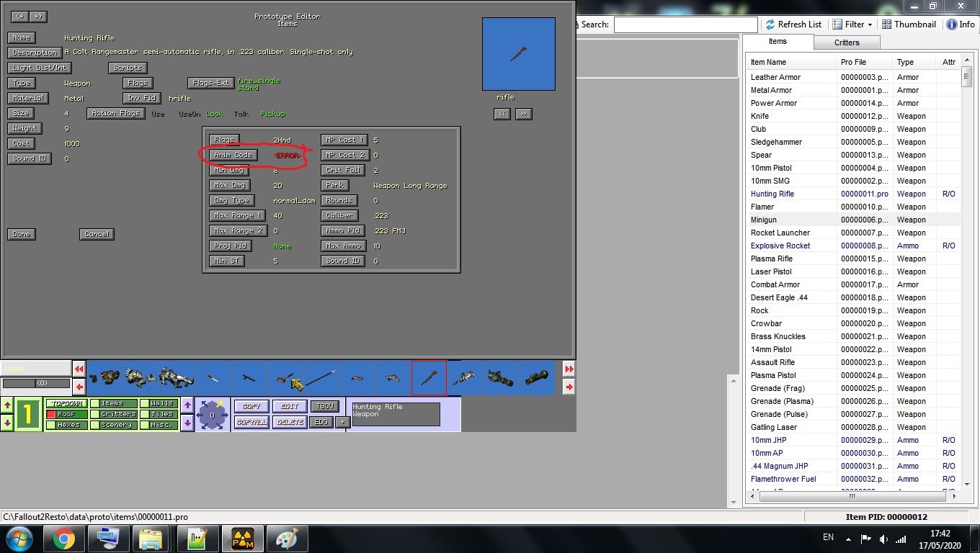Image resolution: width=980 pixels, height=553 pixels.
Task: Open the Thumbnail view dropdown
Action: point(909,24)
